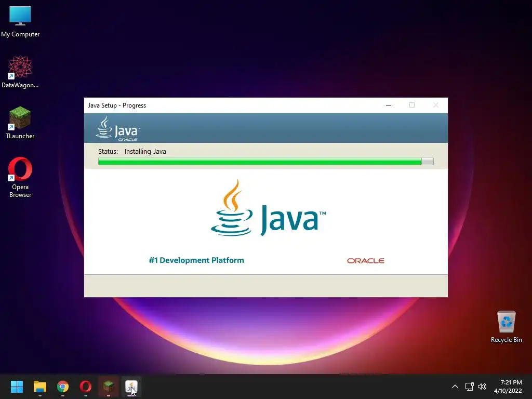Screen dimensions: 532x399
Task: Click the greyed close button in Java Setup
Action: pos(436,105)
